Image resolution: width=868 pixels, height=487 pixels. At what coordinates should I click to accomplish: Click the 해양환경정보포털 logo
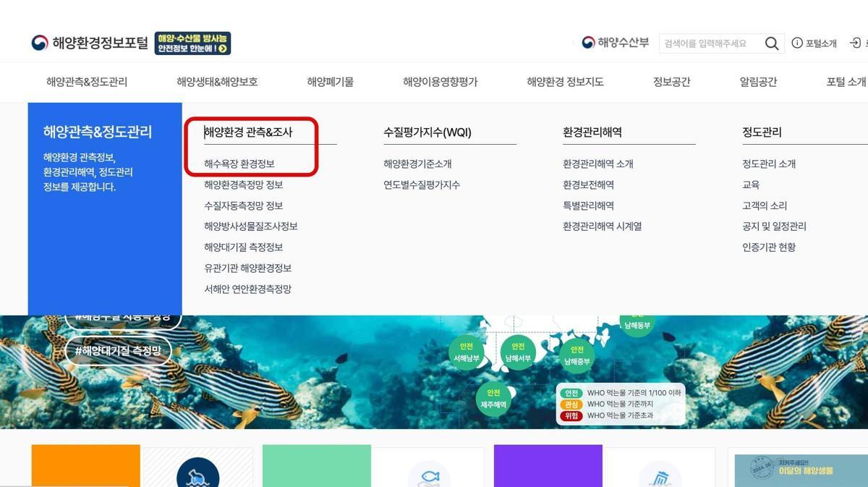90,43
